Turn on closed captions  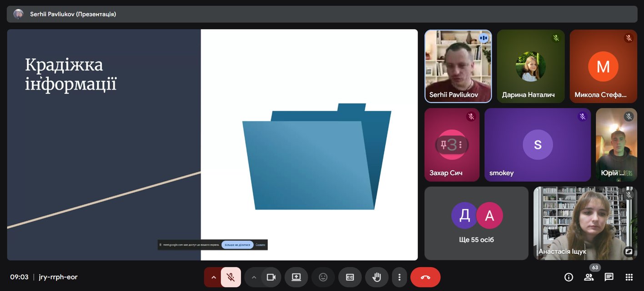tap(350, 277)
